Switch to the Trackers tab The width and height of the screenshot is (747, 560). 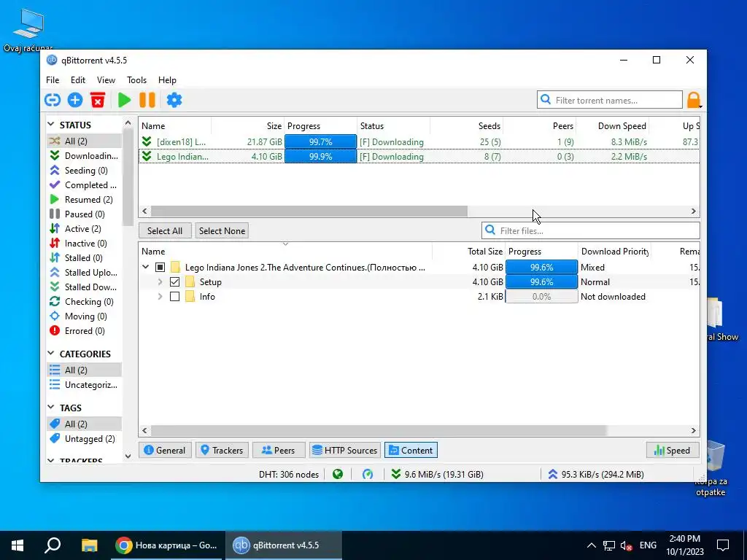click(x=222, y=451)
